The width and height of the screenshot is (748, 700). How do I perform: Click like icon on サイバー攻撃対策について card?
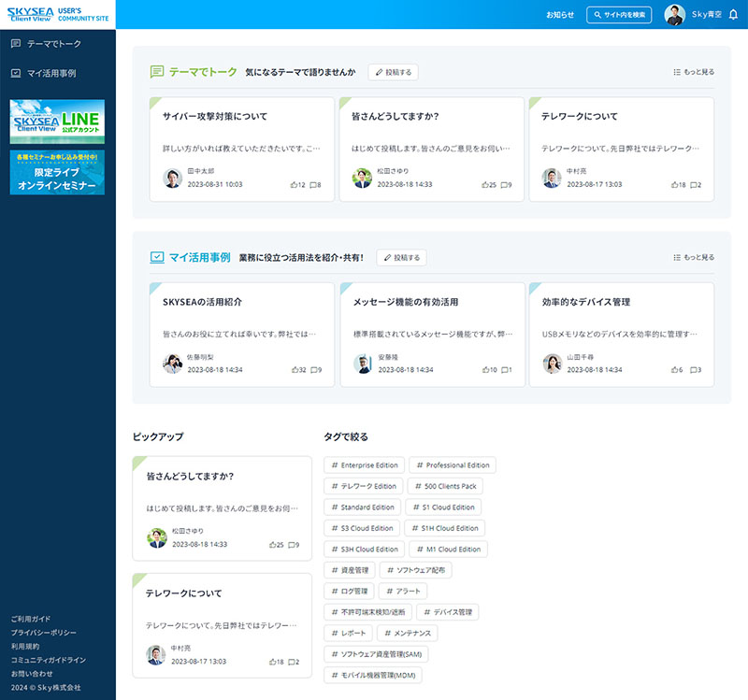294,185
